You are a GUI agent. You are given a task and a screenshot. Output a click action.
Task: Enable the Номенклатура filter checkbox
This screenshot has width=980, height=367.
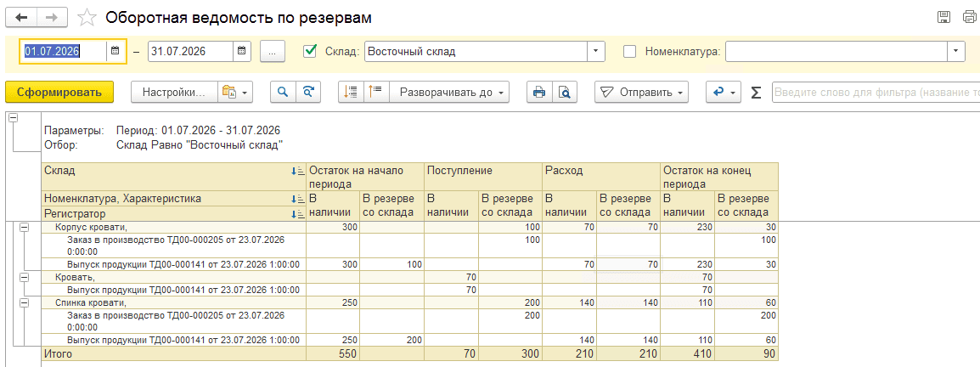(630, 51)
